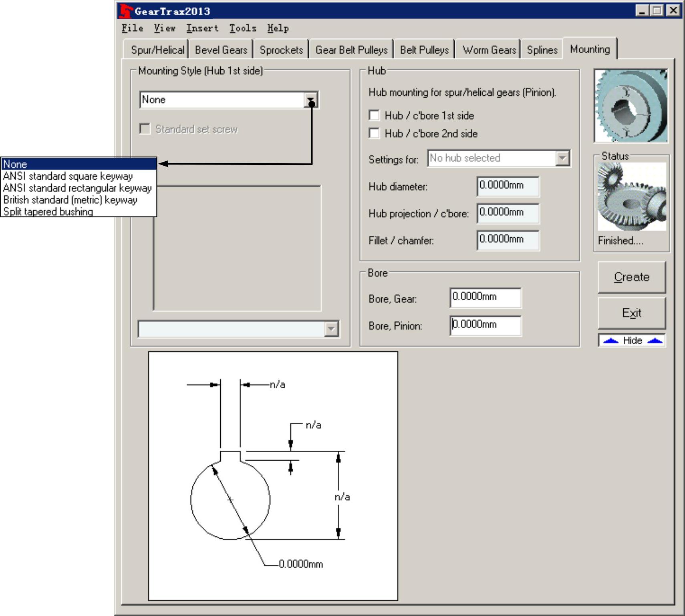The height and width of the screenshot is (616, 685).
Task: Open the bottom-left empty combo box
Action: 331,329
